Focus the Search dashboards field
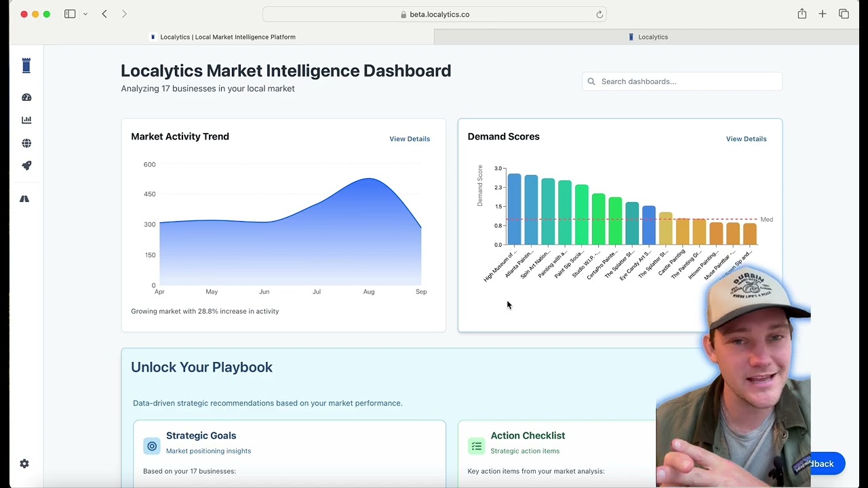Viewport: 868px width, 488px height. [x=682, y=81]
